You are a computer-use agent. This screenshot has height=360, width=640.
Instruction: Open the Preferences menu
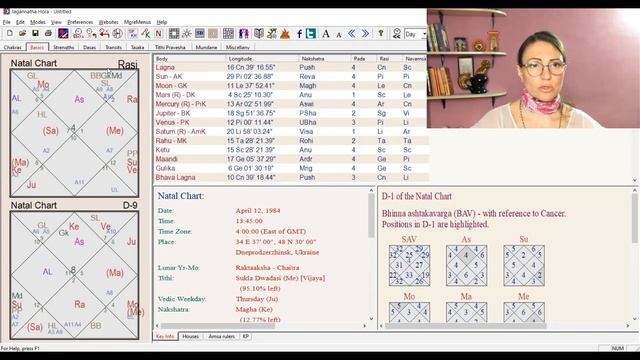tap(80, 22)
